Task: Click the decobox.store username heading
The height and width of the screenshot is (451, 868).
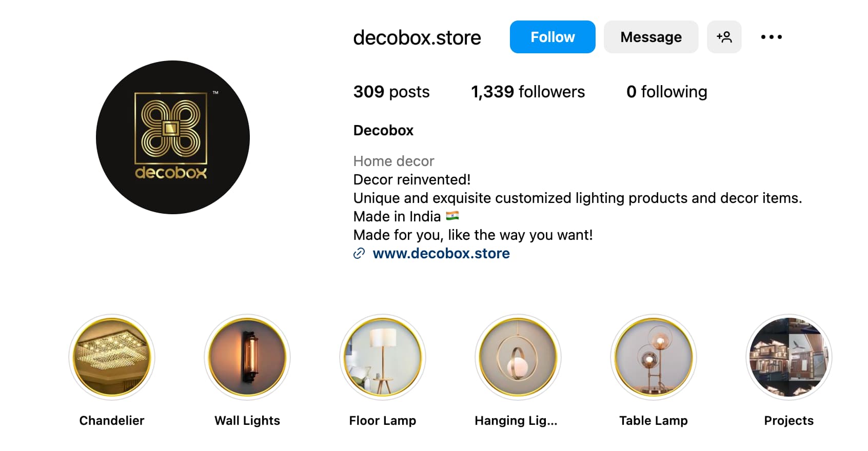Action: 417,37
